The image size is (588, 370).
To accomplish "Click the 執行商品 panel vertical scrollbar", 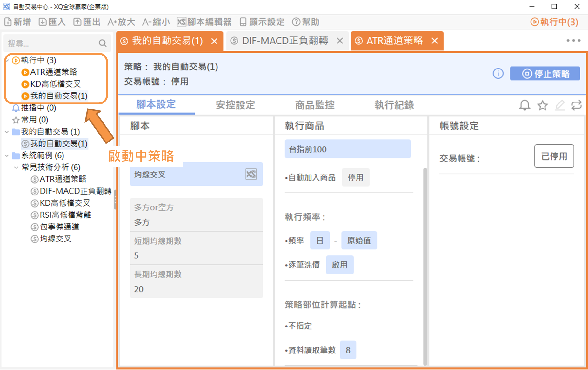I will tap(425, 267).
